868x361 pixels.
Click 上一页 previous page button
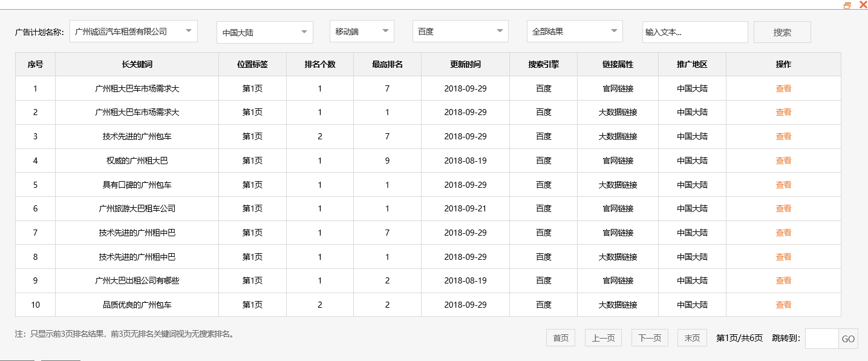pyautogui.click(x=602, y=338)
